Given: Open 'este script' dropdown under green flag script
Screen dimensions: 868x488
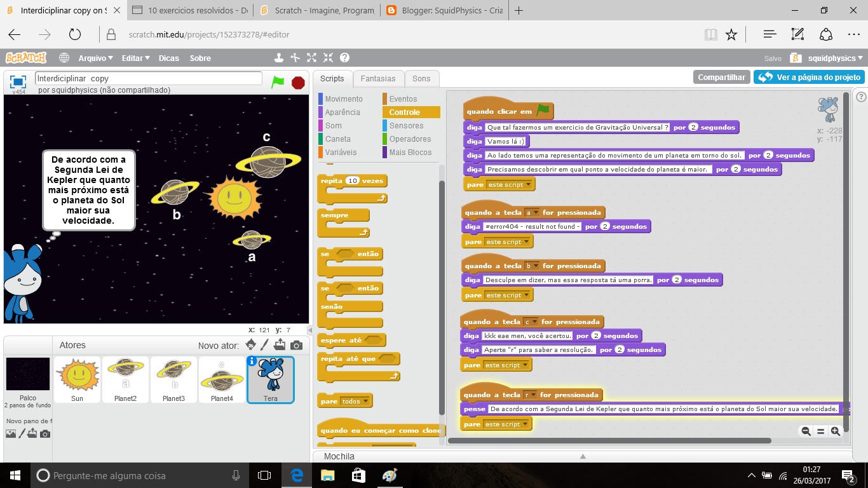Looking at the screenshot, I should click(x=509, y=185).
